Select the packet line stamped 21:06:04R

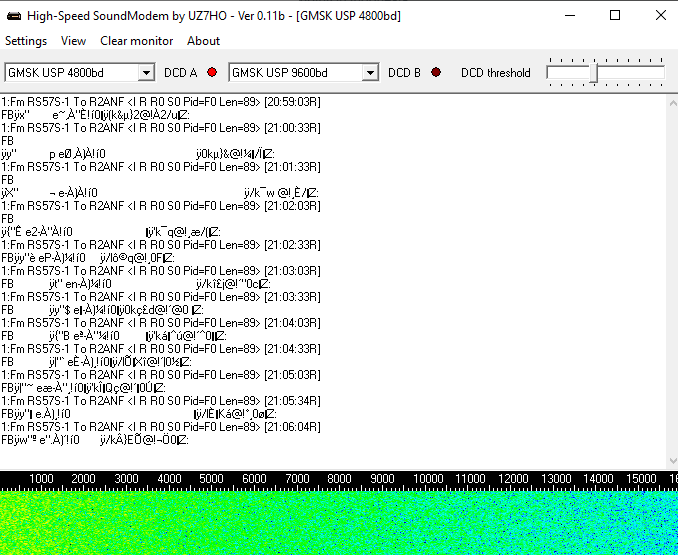(161, 427)
